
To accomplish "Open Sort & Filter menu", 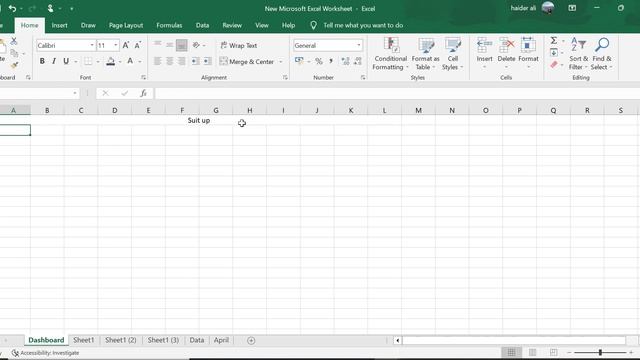I will (578, 54).
